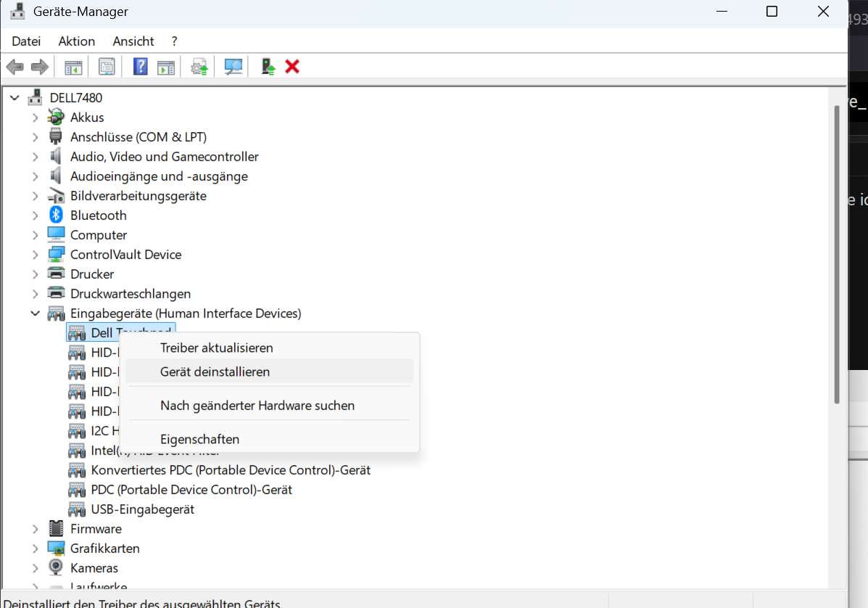
Task: Select the Bluetooth category icon
Action: pos(56,215)
